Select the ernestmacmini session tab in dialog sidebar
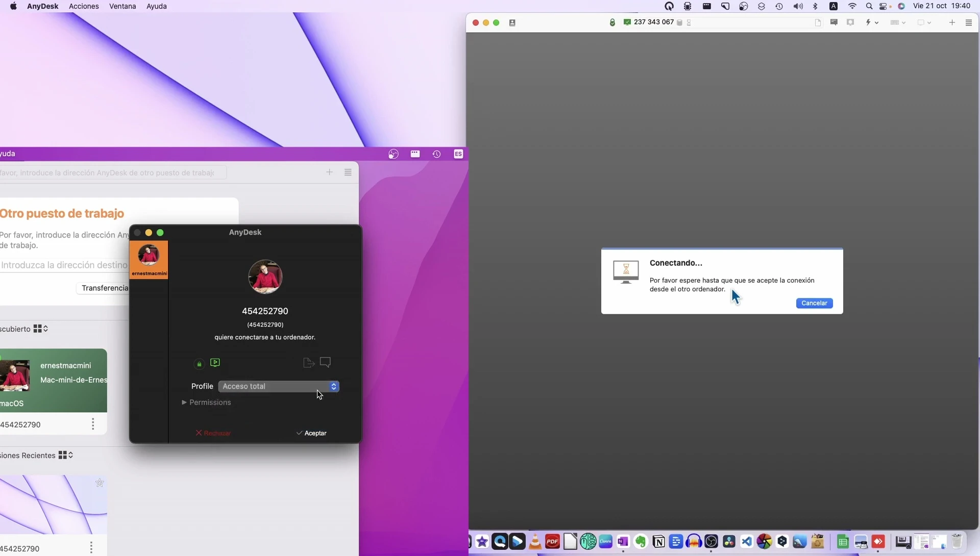 tap(149, 260)
